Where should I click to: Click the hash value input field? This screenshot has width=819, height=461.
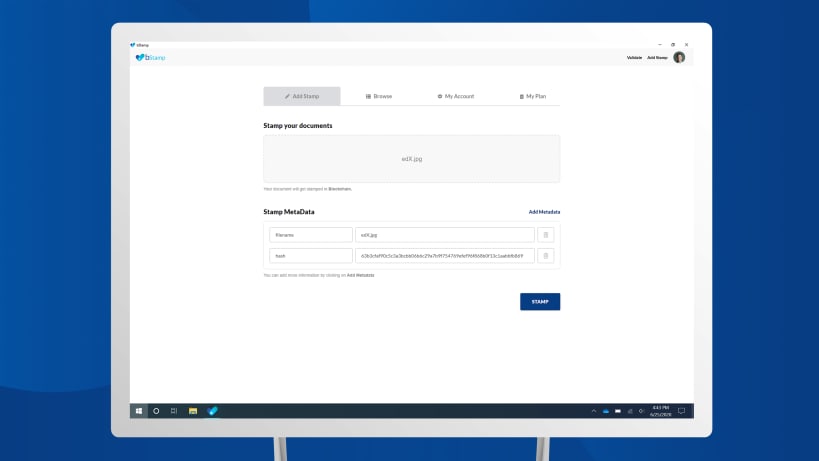click(445, 256)
